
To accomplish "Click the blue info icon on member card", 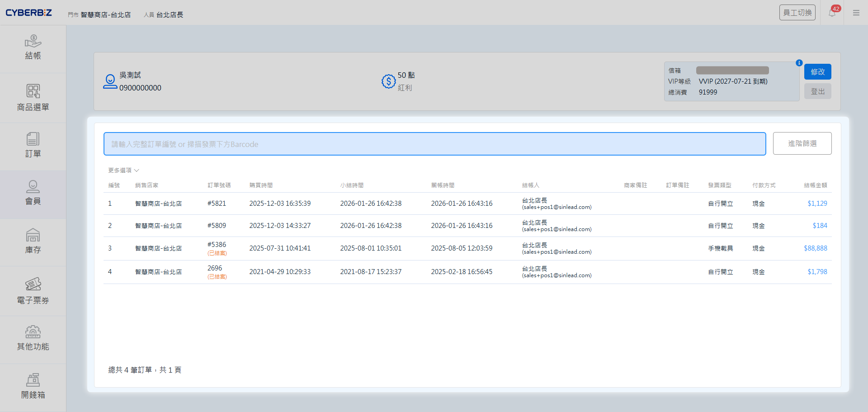I will [x=799, y=63].
